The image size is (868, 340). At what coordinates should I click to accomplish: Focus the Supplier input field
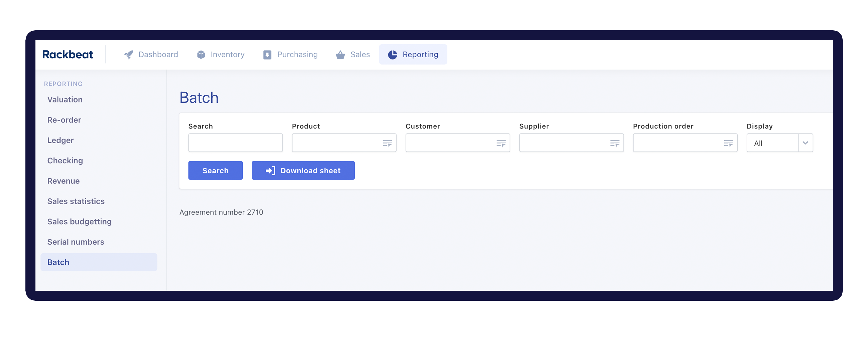[x=571, y=143]
